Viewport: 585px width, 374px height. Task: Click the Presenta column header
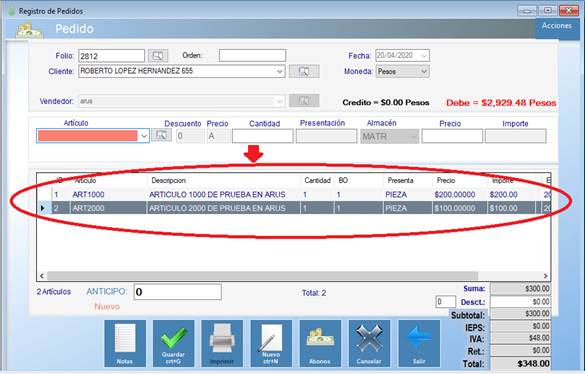point(407,181)
